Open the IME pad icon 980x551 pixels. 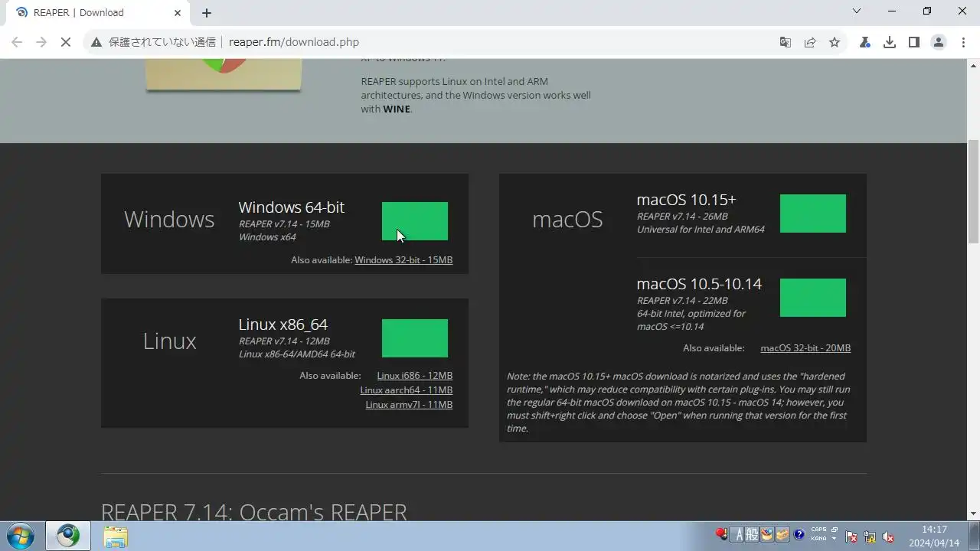[x=767, y=535]
